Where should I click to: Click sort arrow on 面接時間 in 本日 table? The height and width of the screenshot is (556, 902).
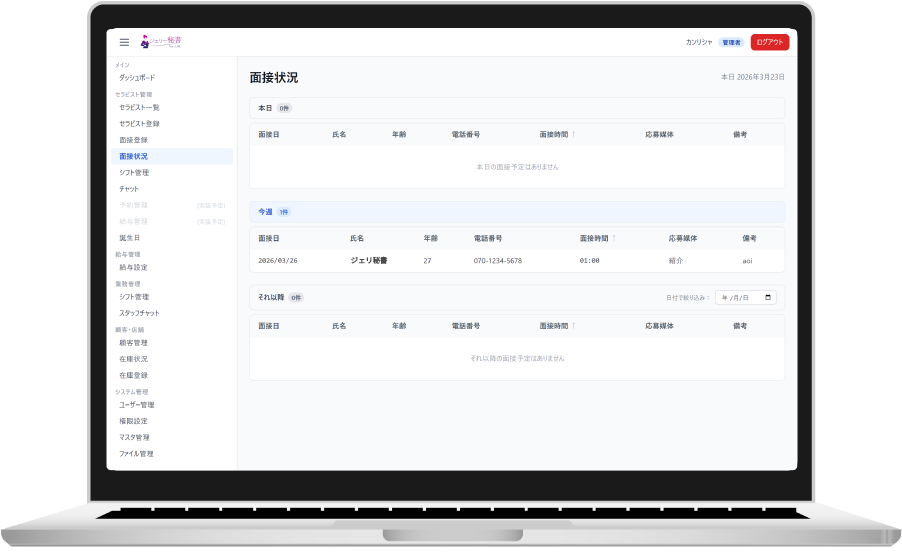573,134
